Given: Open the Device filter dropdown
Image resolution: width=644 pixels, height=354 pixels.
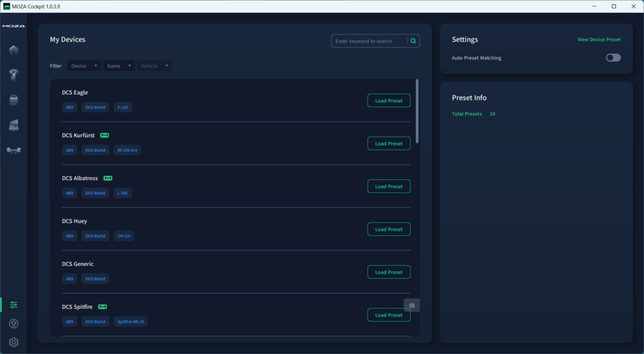Looking at the screenshot, I should coord(84,66).
